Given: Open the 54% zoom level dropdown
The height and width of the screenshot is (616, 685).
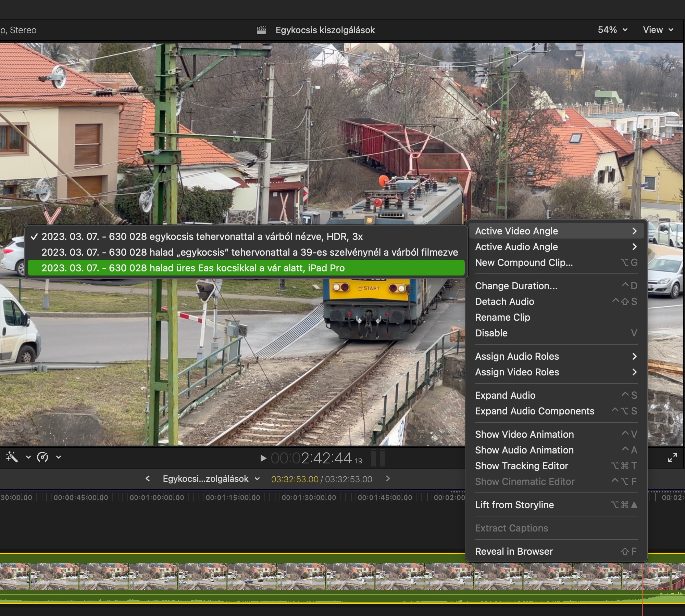Looking at the screenshot, I should 612,30.
